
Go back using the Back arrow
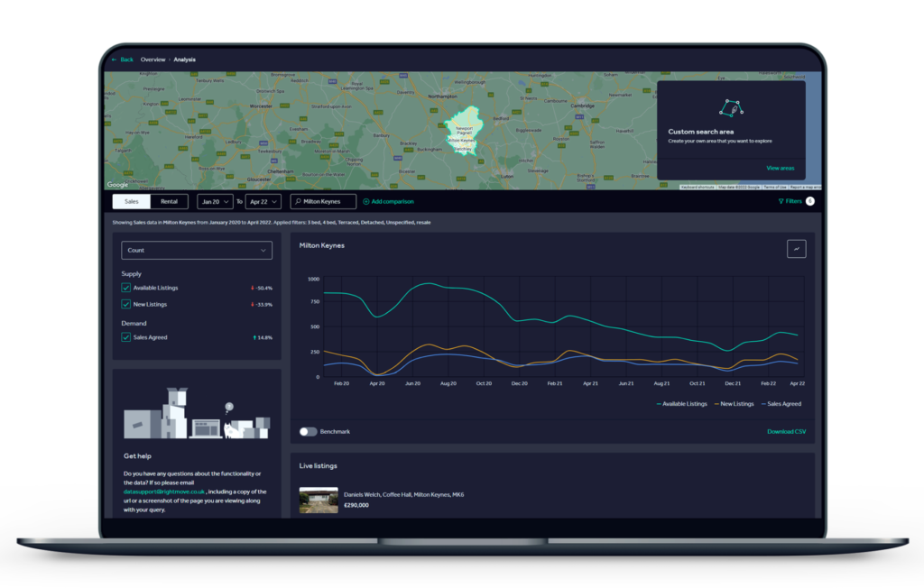(123, 60)
